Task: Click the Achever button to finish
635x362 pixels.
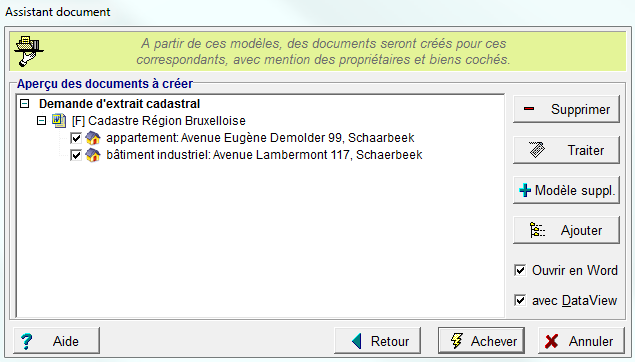Action: click(481, 341)
